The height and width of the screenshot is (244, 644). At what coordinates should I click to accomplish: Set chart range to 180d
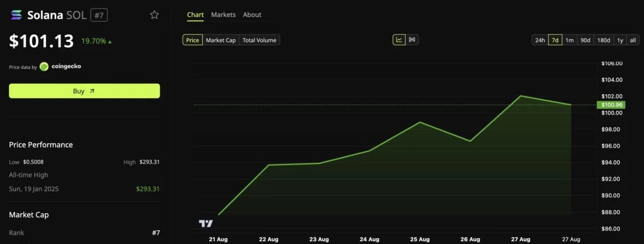[x=604, y=40]
